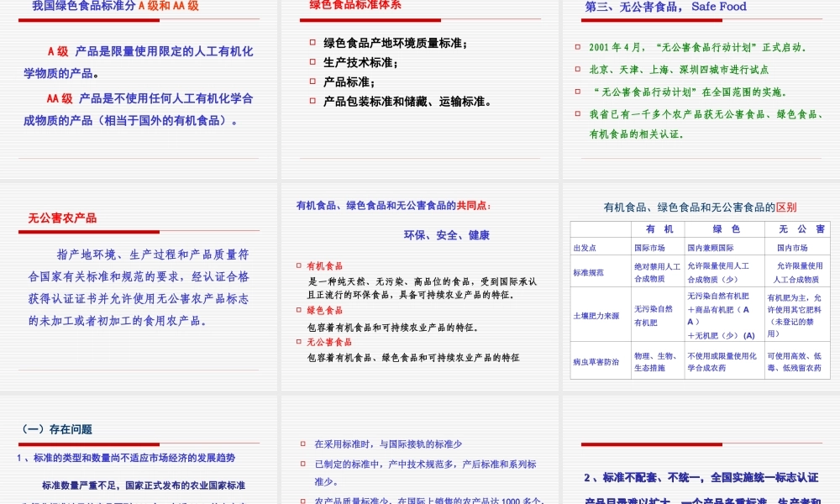
Task: Click the bullet beside 北京、天津、上海、深圳四城市进行试点
Action: [578, 69]
